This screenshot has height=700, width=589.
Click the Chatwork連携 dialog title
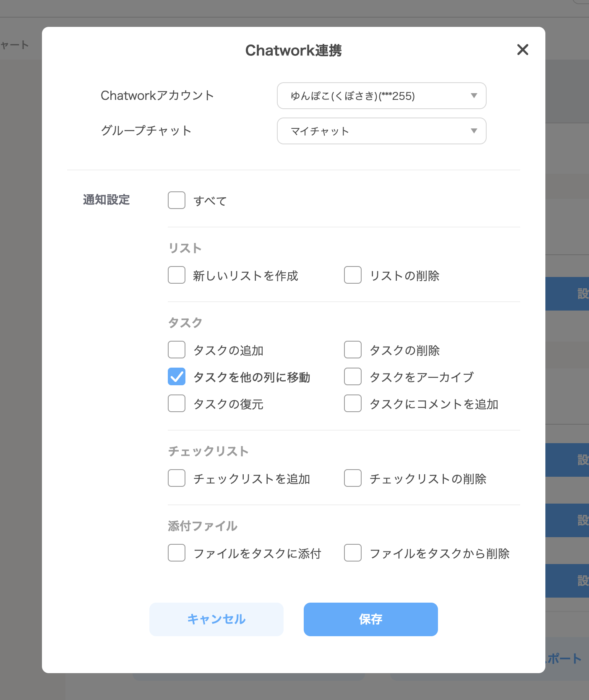coord(294,50)
